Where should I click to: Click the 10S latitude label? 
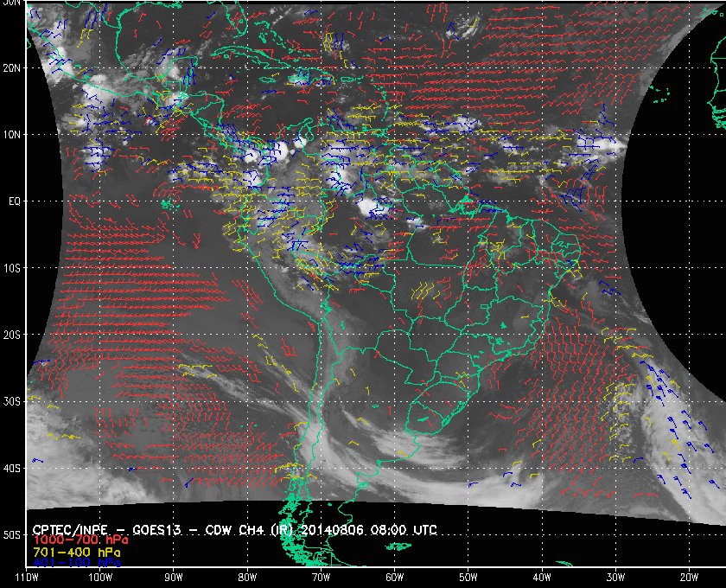tap(11, 268)
